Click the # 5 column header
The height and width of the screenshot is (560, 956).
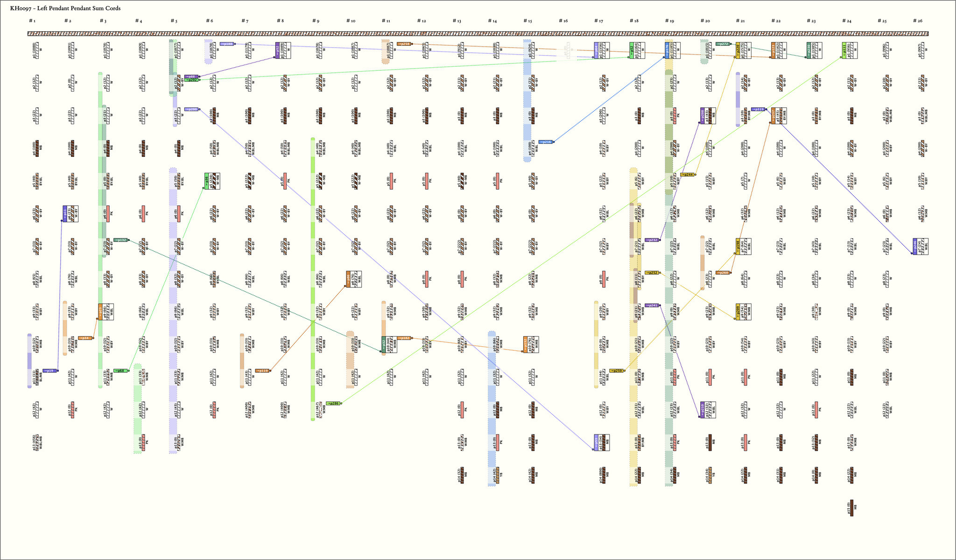pyautogui.click(x=174, y=21)
